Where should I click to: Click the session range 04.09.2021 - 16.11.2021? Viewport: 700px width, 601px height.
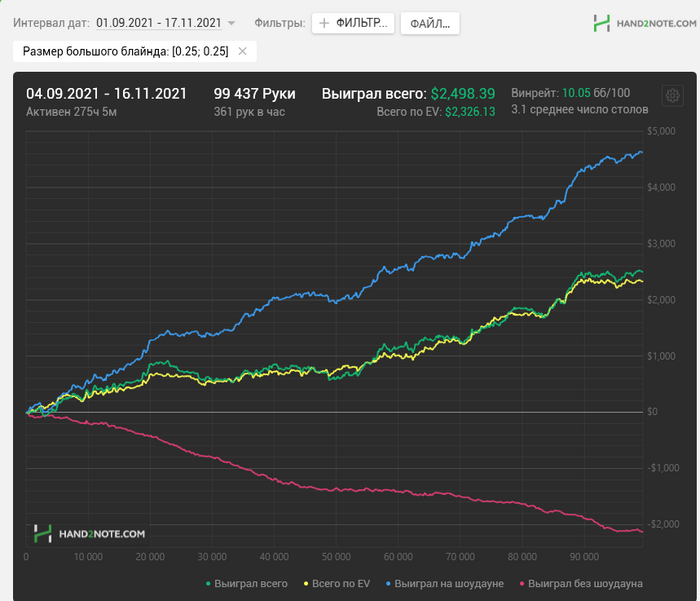click(106, 94)
